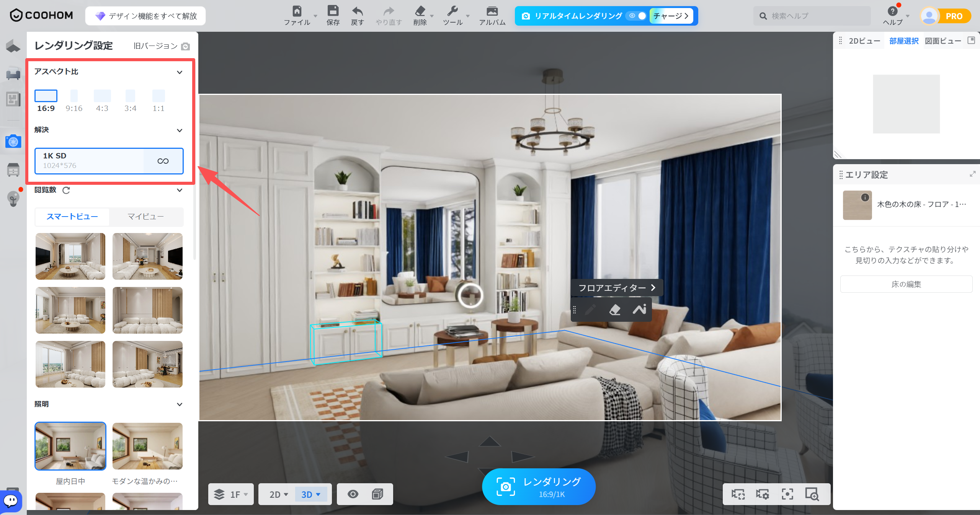Click the 検索ヘルプ search field
This screenshot has height=515, width=980.
click(x=812, y=16)
